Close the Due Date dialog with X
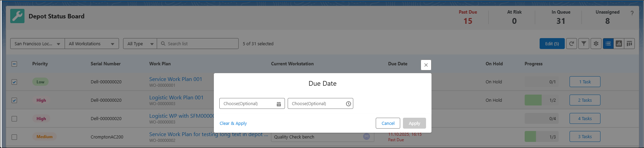This screenshot has width=644, height=148. click(x=426, y=65)
